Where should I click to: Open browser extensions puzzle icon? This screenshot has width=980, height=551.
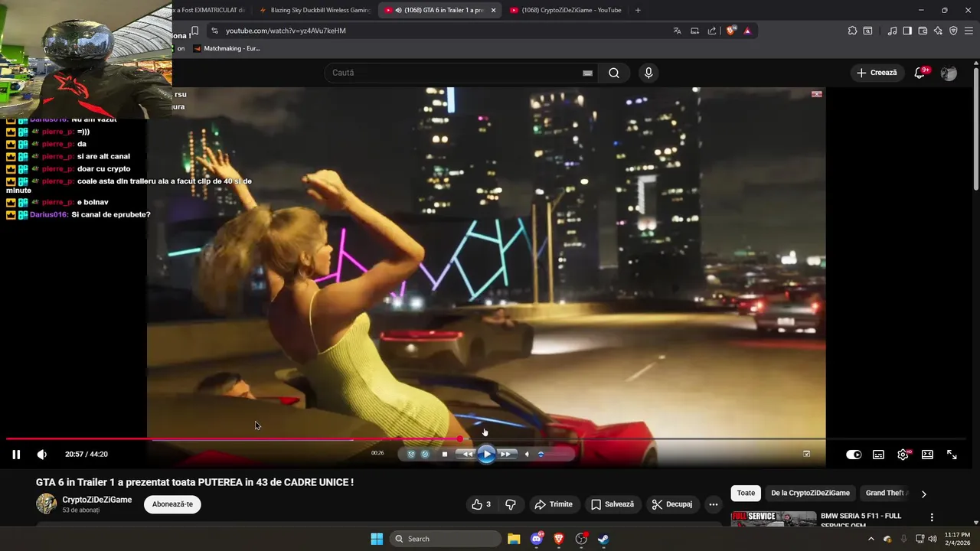click(x=852, y=31)
